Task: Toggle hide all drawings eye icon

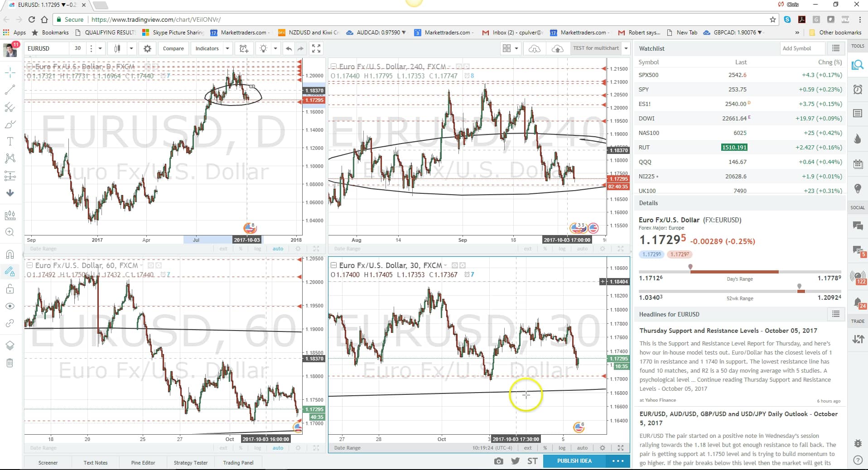Action: coord(10,306)
